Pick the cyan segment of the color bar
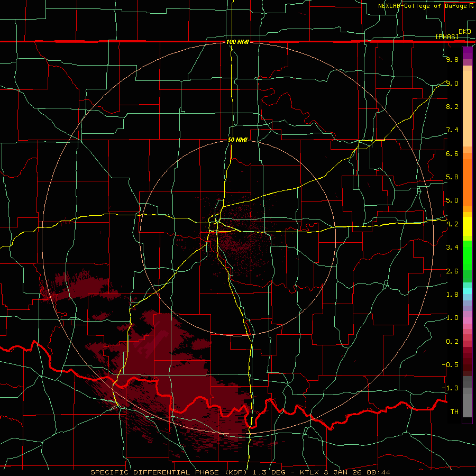The width and height of the screenshot is (476, 476). [467, 291]
